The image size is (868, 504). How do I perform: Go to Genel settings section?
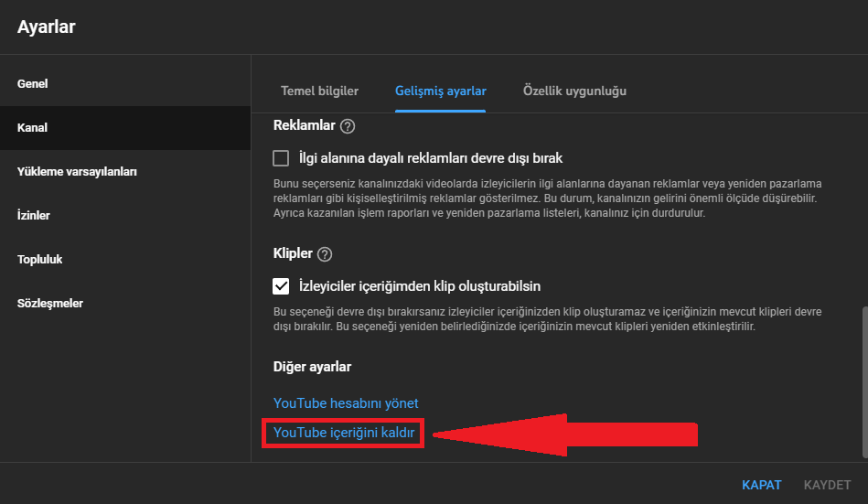33,84
